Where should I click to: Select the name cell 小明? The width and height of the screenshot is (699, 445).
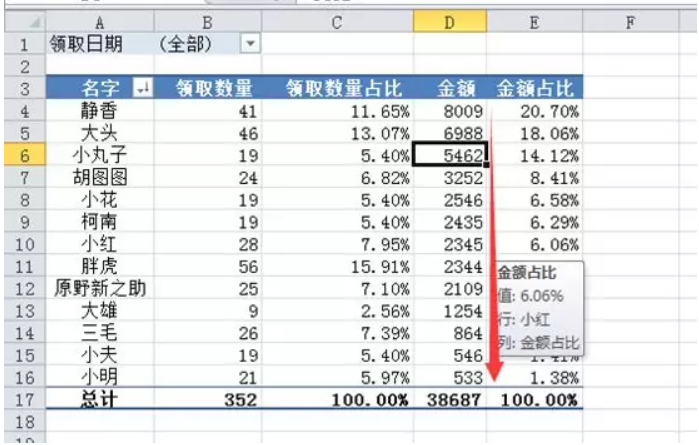100,377
